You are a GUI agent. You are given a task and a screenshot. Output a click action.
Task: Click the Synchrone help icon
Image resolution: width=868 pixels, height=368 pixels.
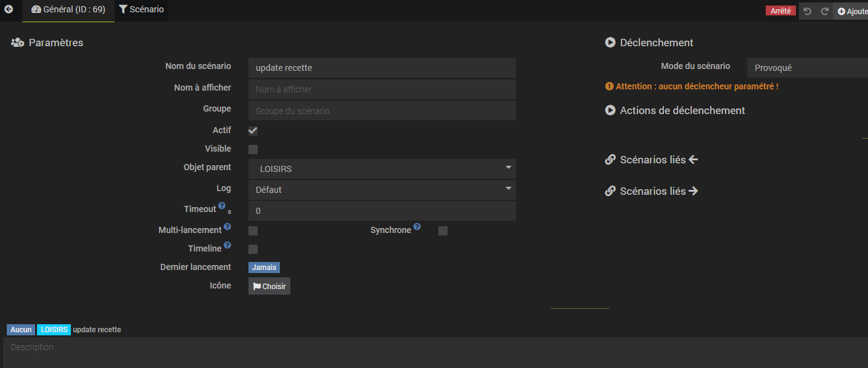[417, 227]
